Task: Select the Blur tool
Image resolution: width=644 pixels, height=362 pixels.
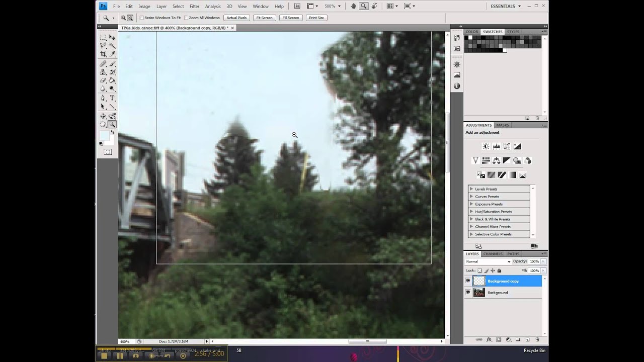Action: (x=103, y=88)
